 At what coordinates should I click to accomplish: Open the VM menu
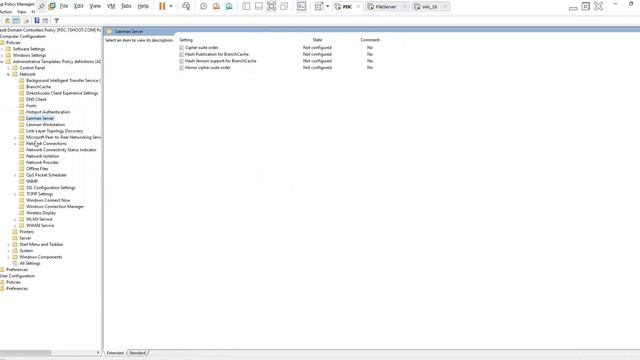click(x=111, y=6)
